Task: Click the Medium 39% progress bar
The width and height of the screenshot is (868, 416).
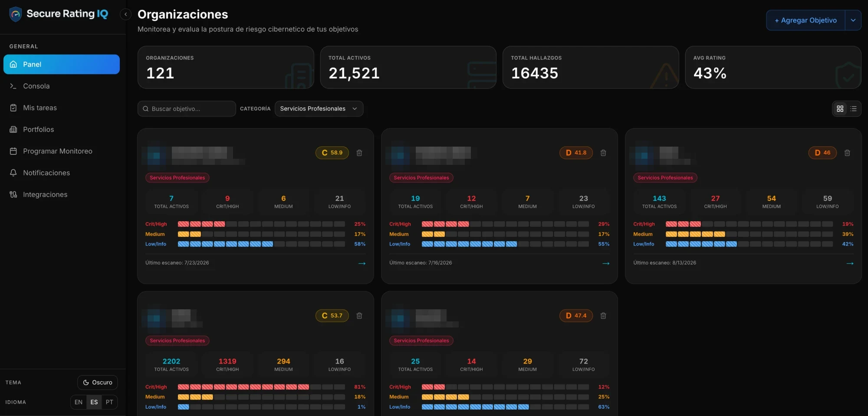Action: pyautogui.click(x=749, y=234)
